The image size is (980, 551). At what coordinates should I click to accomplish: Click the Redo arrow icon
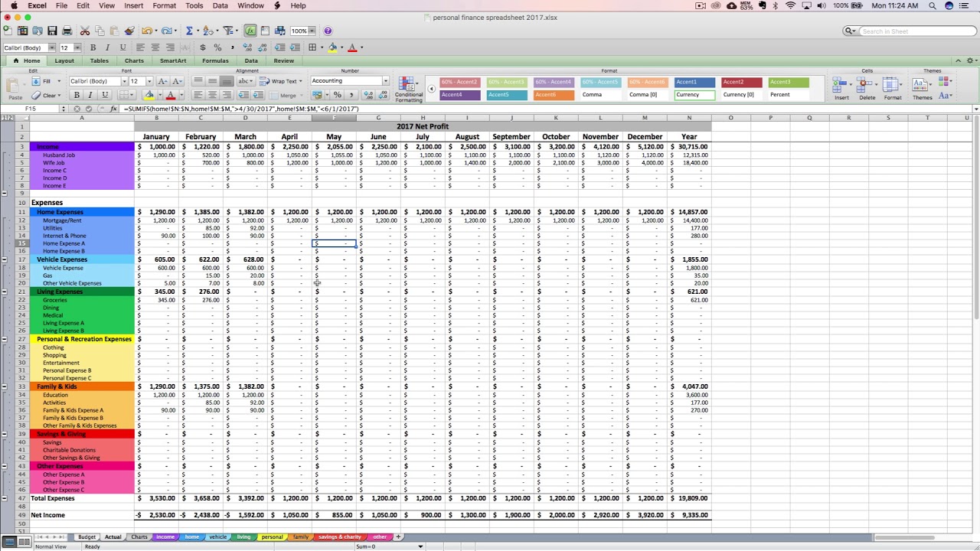[167, 31]
